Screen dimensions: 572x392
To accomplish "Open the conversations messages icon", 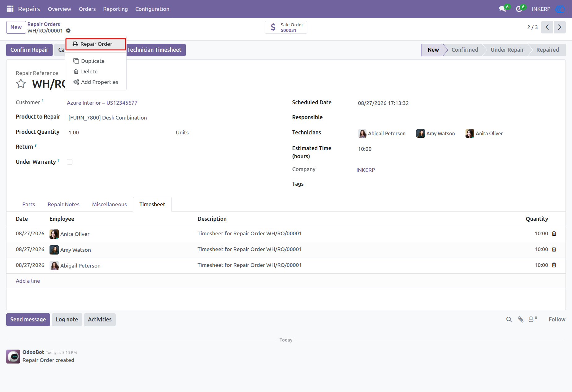I will click(503, 9).
